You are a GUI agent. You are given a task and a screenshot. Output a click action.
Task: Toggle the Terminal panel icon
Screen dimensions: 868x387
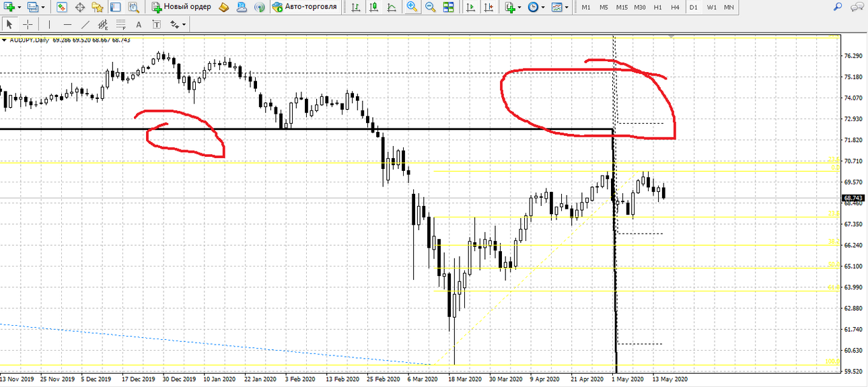point(116,7)
